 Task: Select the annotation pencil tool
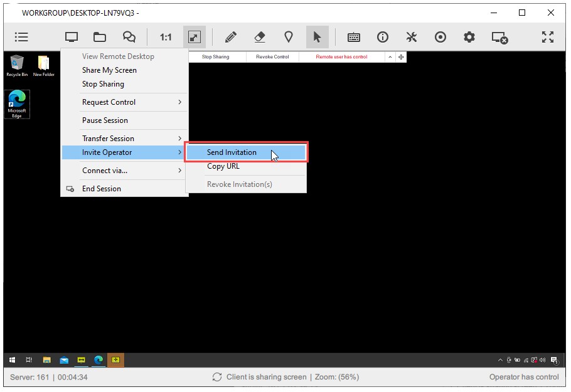point(230,37)
